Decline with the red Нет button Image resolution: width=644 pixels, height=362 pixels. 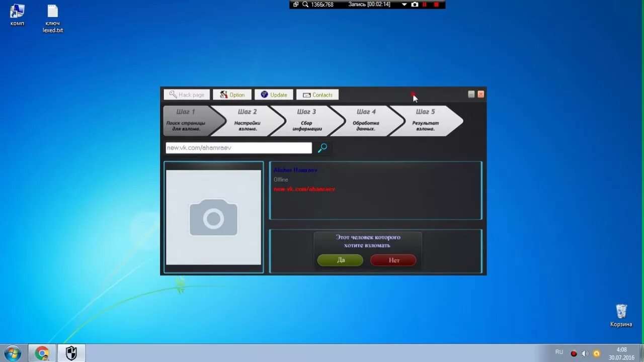[393, 260]
